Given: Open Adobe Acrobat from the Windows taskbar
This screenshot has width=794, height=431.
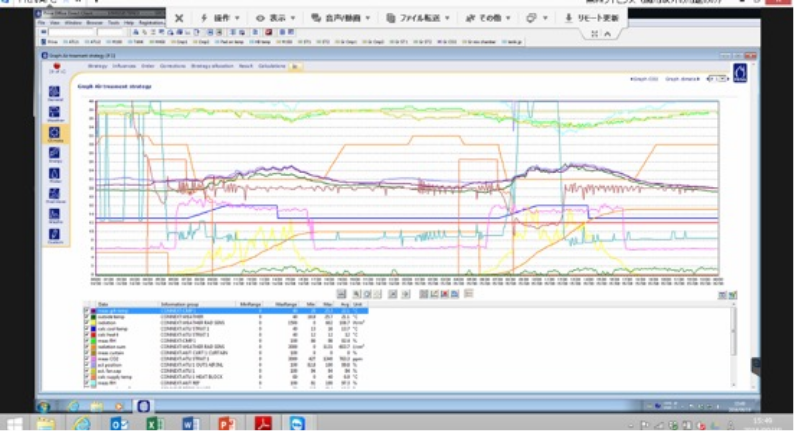Looking at the screenshot, I should pyautogui.click(x=262, y=423).
